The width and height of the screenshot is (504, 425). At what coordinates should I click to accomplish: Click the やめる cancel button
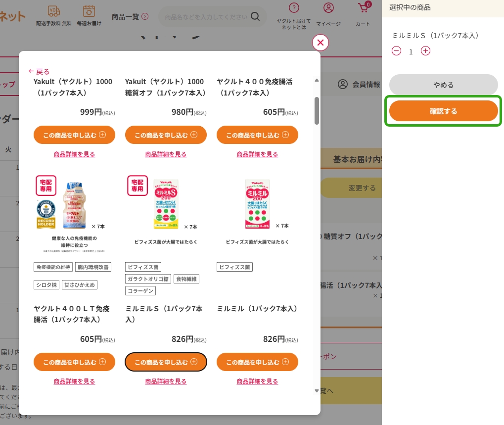[443, 85]
